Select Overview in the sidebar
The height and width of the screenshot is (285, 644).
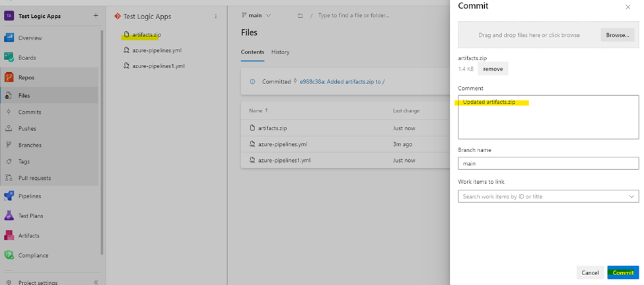click(30, 38)
